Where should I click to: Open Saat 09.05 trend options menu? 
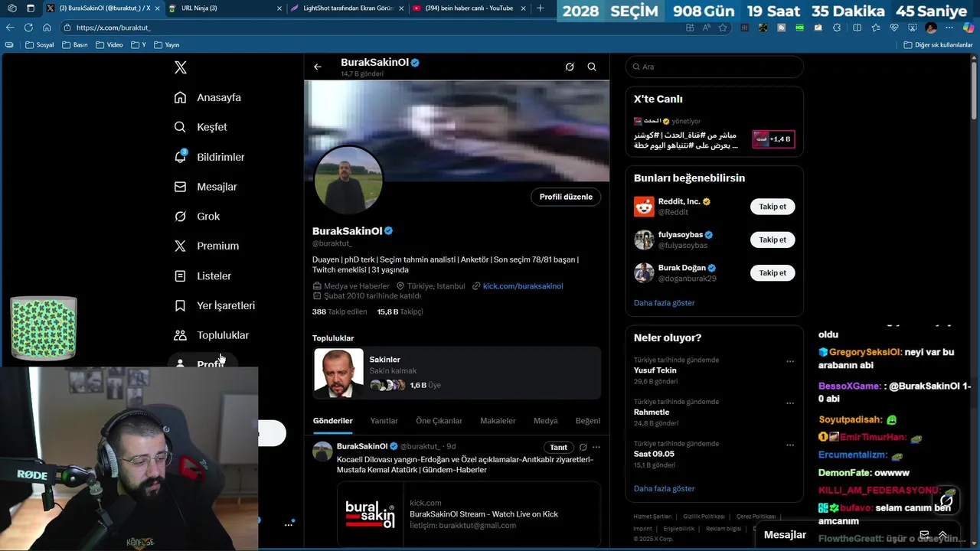coord(790,445)
